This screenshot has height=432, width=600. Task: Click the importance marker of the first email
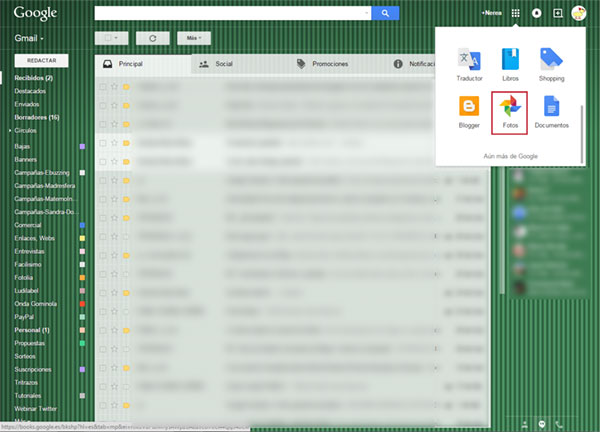(x=126, y=87)
